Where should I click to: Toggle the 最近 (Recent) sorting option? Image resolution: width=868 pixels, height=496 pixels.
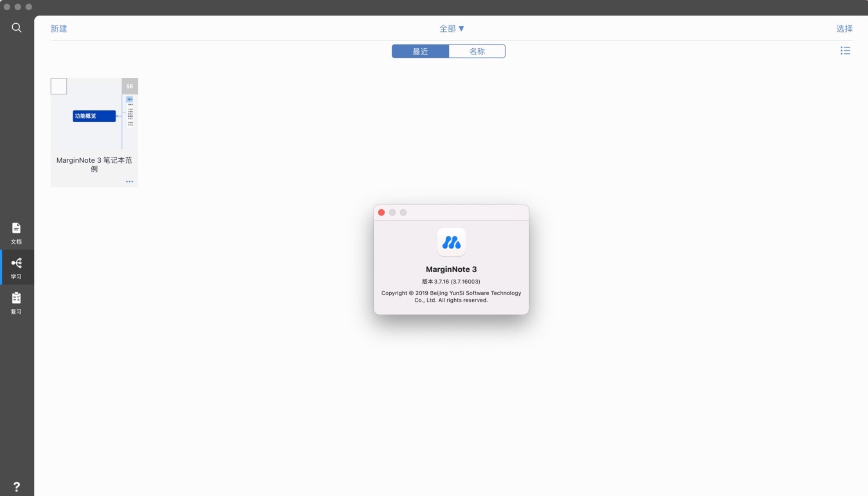click(x=420, y=51)
